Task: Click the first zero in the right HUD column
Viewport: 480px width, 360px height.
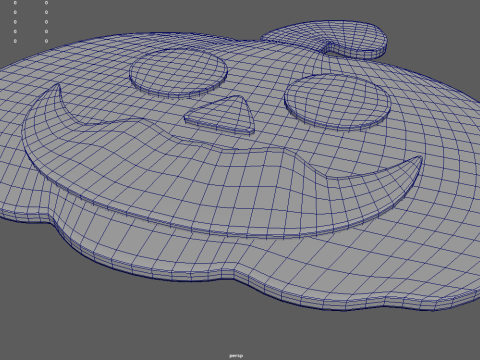Action: [x=46, y=3]
